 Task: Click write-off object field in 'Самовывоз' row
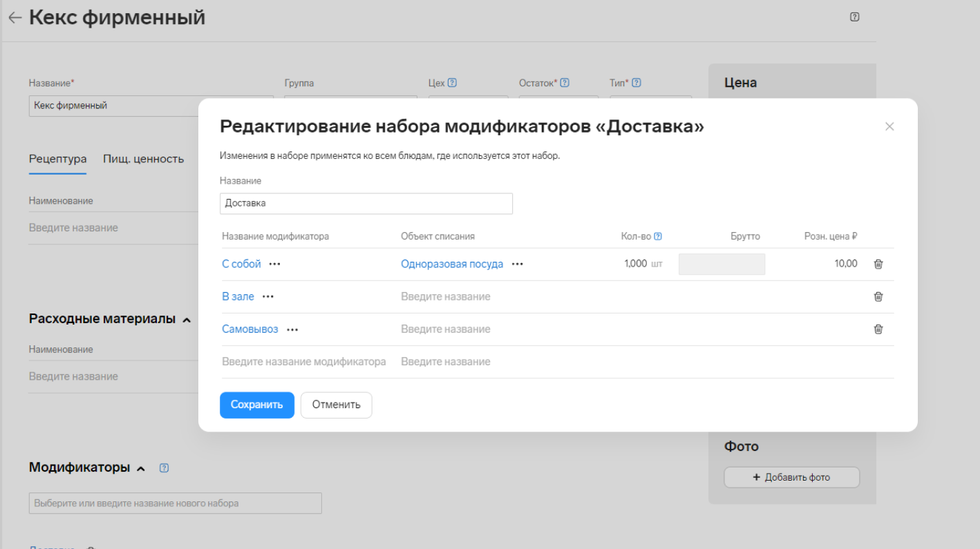coord(446,329)
